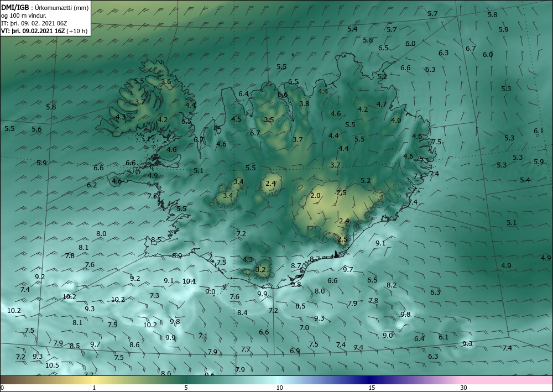The image size is (553, 392).
Task: Click the 10.1 value off the southwest coast
Action: (x=189, y=281)
